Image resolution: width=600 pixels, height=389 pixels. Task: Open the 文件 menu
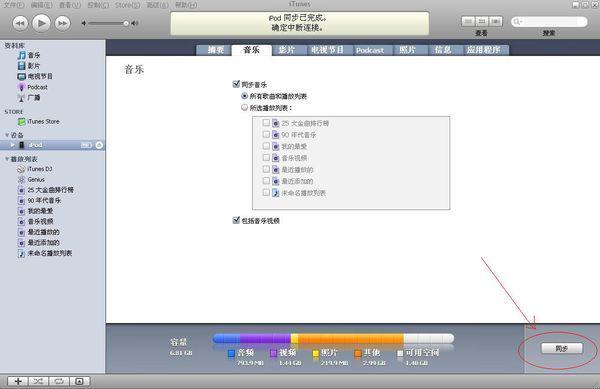coord(13,5)
